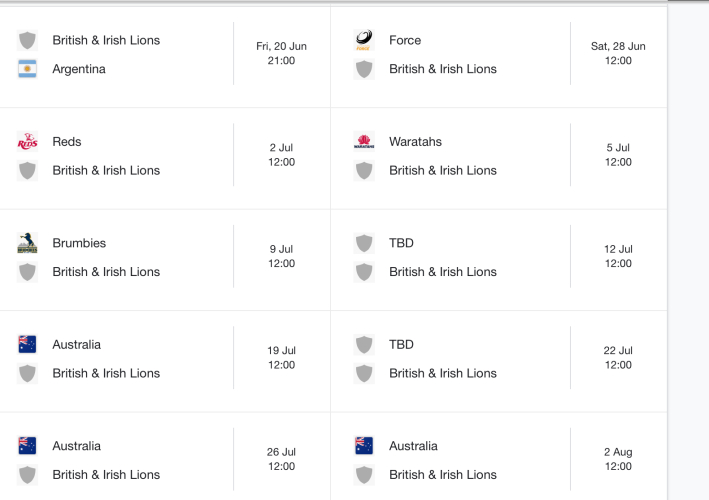Click Australia flag in the 2 Aug match
The image size is (709, 500).
click(364, 446)
